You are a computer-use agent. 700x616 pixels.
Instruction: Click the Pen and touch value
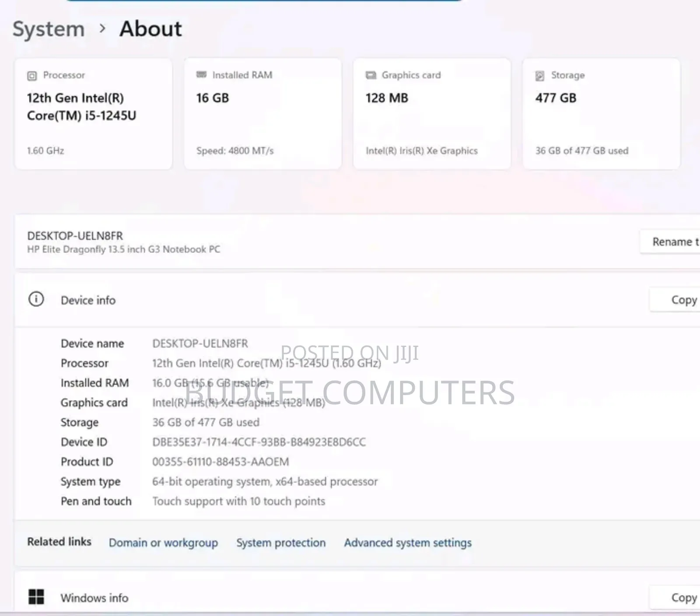(238, 501)
